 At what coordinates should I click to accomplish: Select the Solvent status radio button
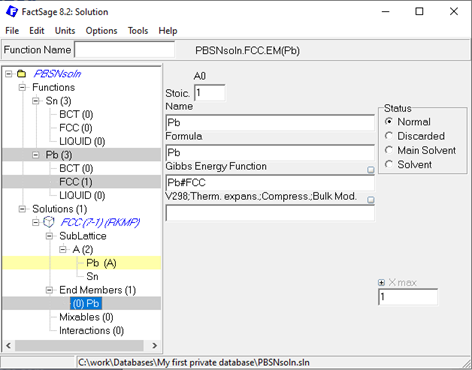pos(388,164)
